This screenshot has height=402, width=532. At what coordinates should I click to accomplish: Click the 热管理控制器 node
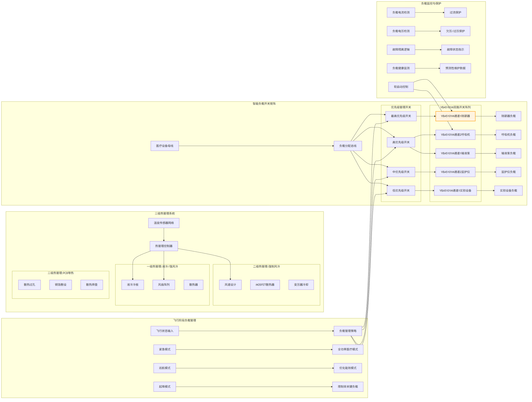164,246
